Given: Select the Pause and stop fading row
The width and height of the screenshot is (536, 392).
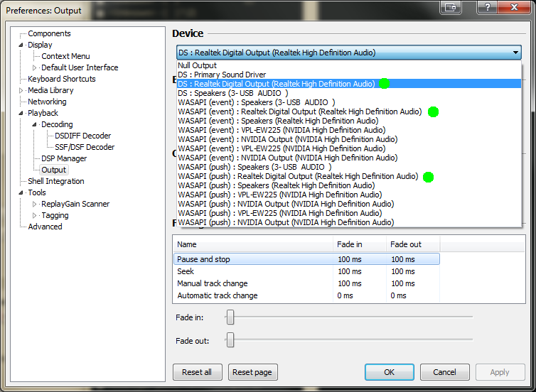Looking at the screenshot, I should coord(306,259).
